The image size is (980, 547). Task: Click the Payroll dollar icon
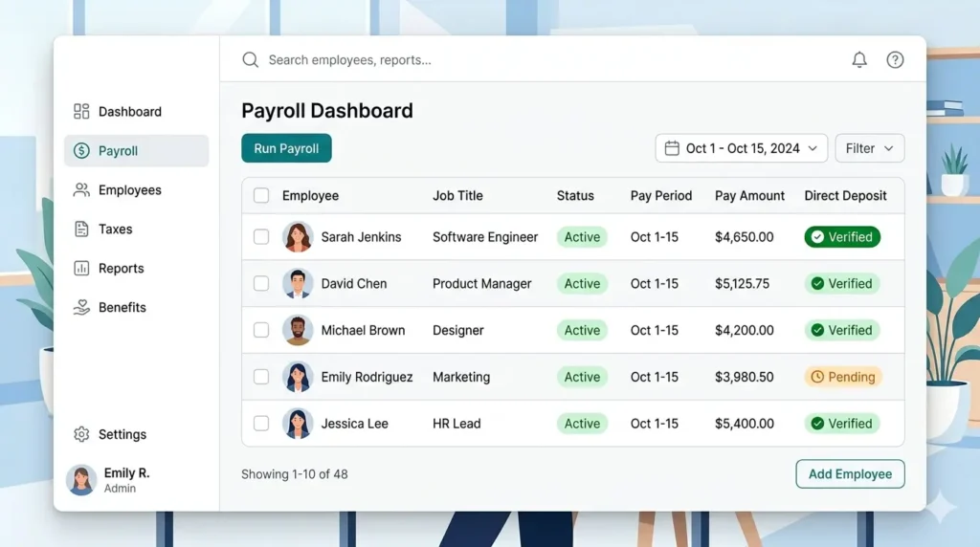pos(81,150)
